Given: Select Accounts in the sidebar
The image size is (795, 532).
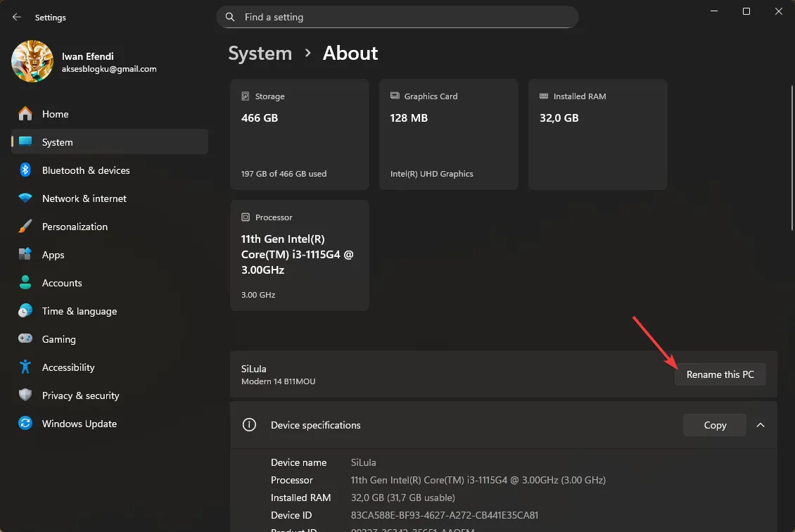Looking at the screenshot, I should point(61,282).
